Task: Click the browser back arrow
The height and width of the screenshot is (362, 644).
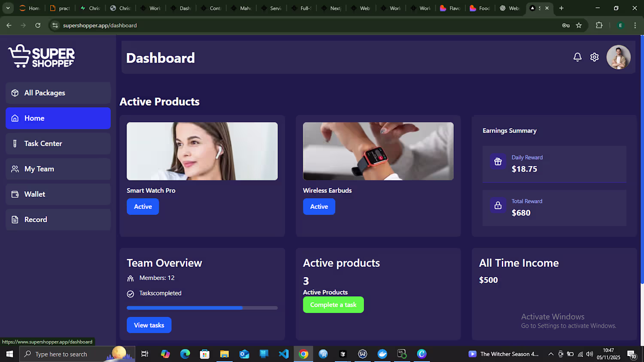Action: (x=9, y=25)
